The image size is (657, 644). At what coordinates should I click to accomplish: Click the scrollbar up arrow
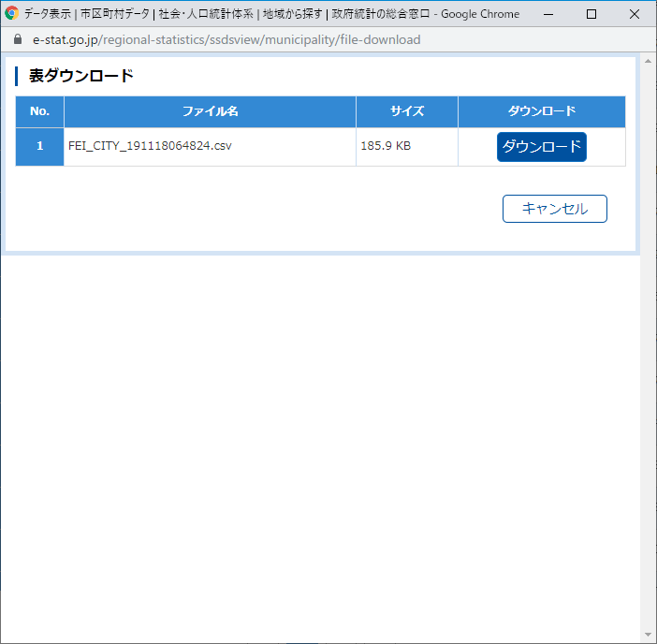pyautogui.click(x=648, y=62)
